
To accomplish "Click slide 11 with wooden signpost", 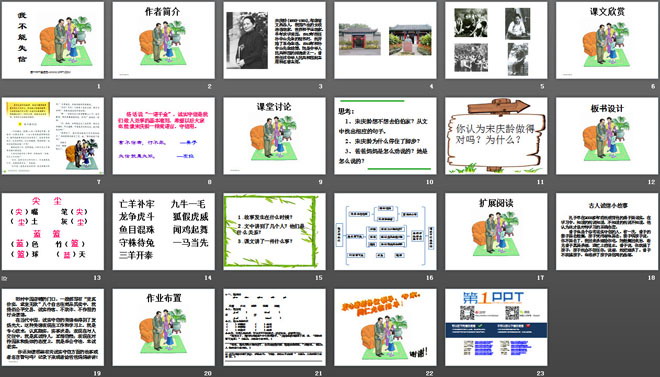I will (x=496, y=136).
